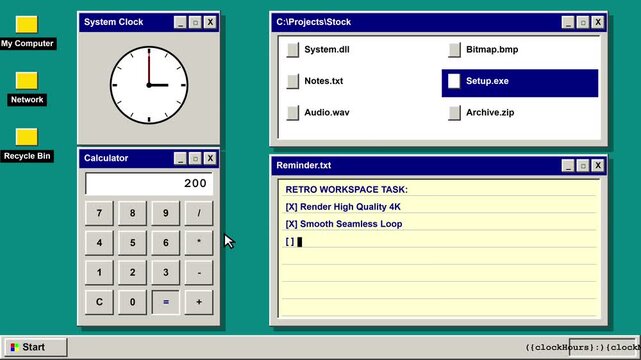Click calculator digit 1 button
Screen dimensions: 641x360
[99, 273]
